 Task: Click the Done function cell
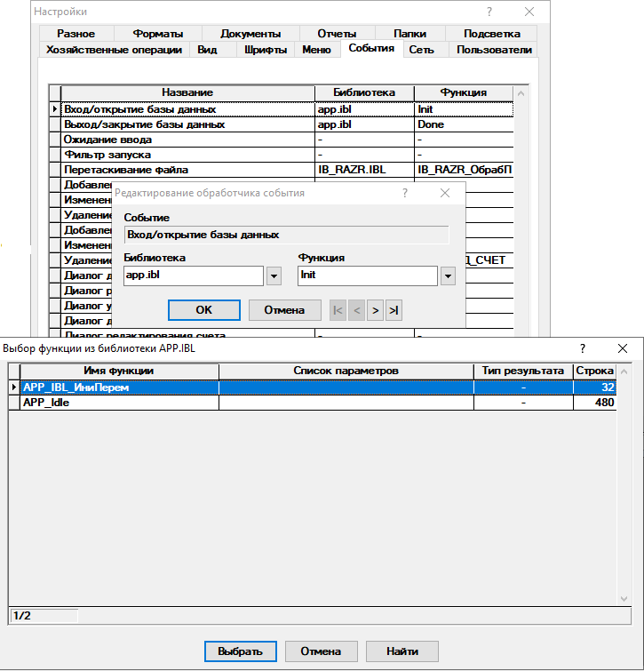(464, 124)
